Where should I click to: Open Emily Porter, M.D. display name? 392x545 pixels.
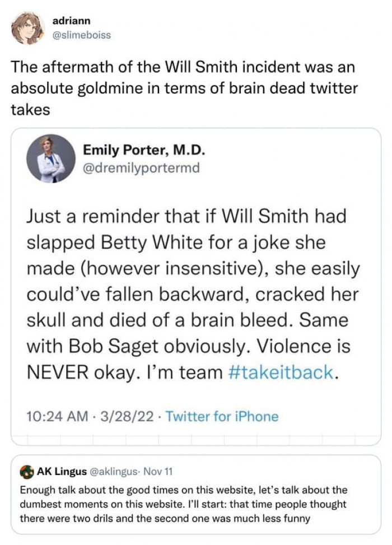pyautogui.click(x=144, y=150)
